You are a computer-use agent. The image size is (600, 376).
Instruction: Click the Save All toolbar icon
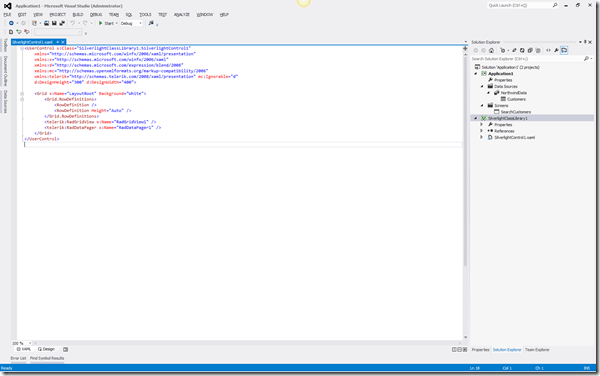(62, 23)
